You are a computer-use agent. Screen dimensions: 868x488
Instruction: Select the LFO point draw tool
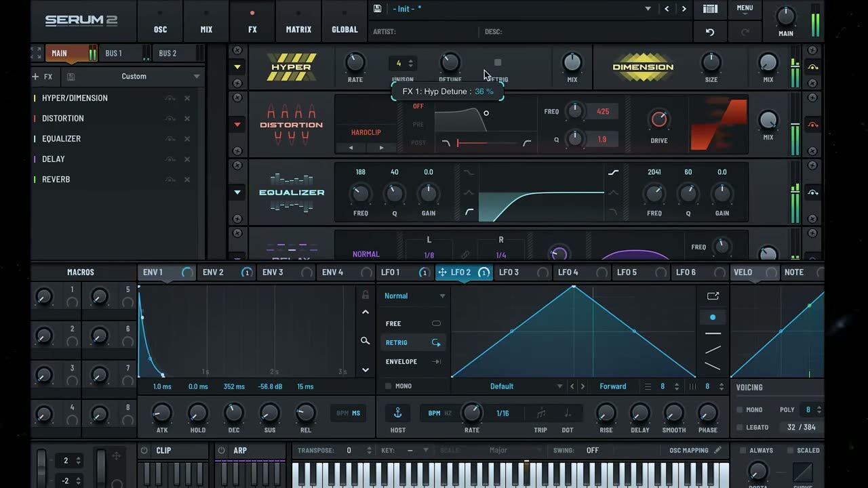point(712,317)
